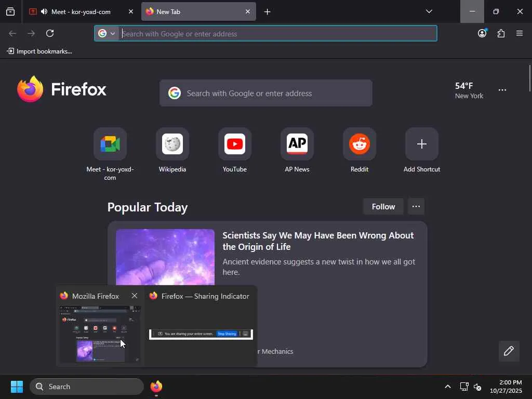Open the Windows Start menu
Screen dimensions: 532x399
point(17,387)
